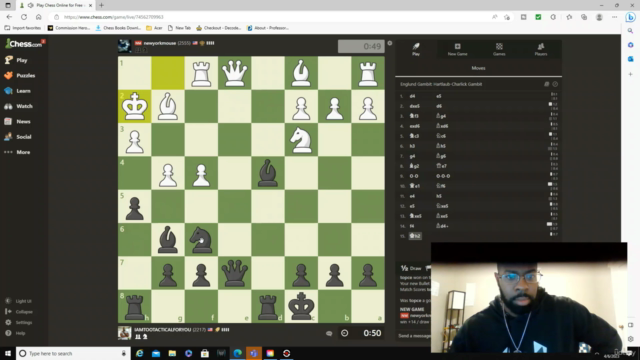Click the sidebar search magnifier icon

[630, 31]
